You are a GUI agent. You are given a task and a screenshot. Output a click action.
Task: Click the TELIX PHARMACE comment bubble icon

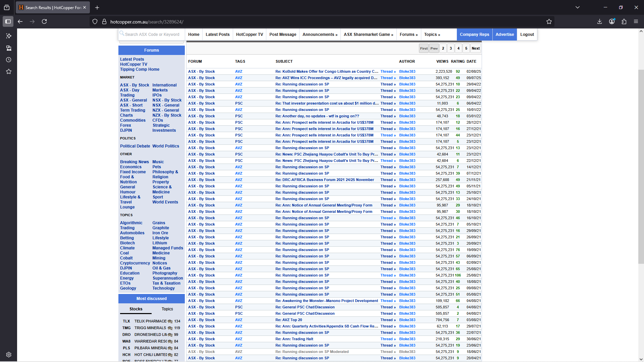tap(170, 321)
